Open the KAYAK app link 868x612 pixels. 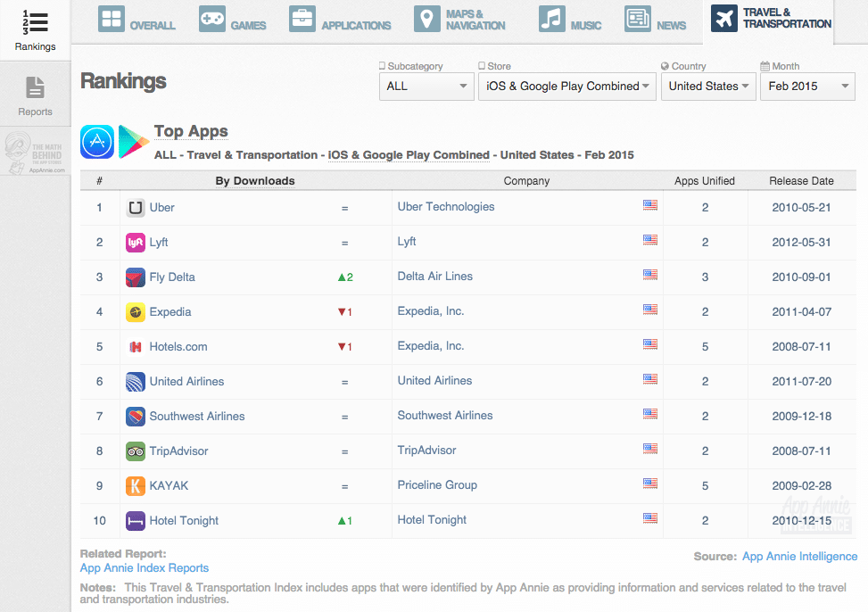(169, 485)
